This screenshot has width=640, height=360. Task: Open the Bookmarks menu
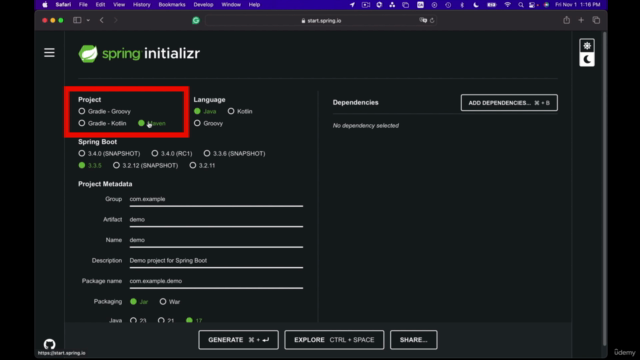(x=172, y=5)
